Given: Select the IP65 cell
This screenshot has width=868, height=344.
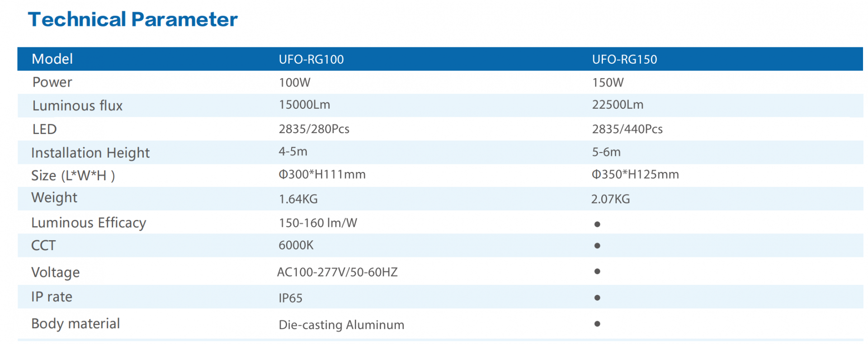Looking at the screenshot, I should tap(290, 298).
